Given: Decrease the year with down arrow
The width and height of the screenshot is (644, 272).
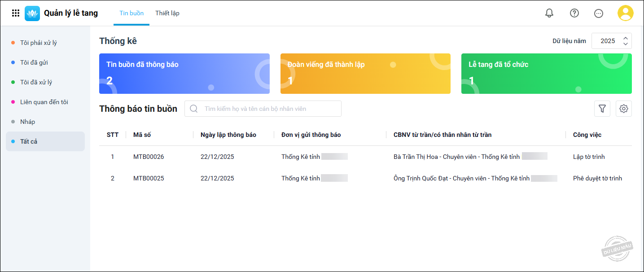Looking at the screenshot, I should (626, 44).
